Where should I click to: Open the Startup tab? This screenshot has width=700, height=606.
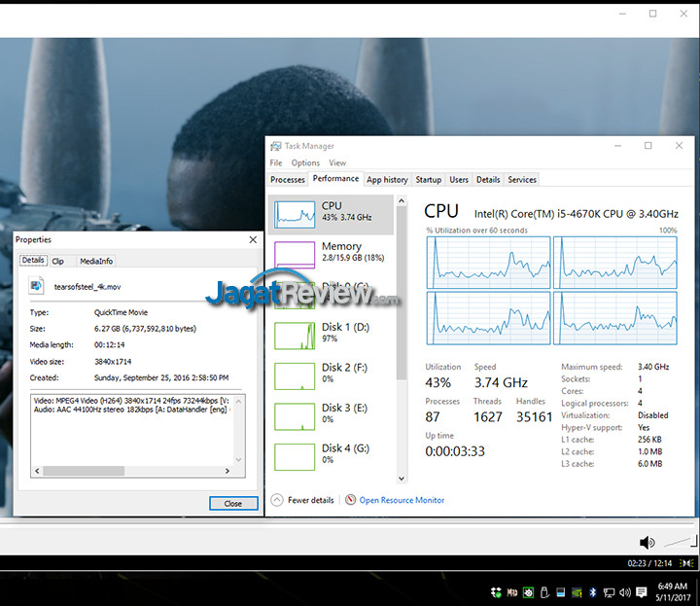[429, 180]
